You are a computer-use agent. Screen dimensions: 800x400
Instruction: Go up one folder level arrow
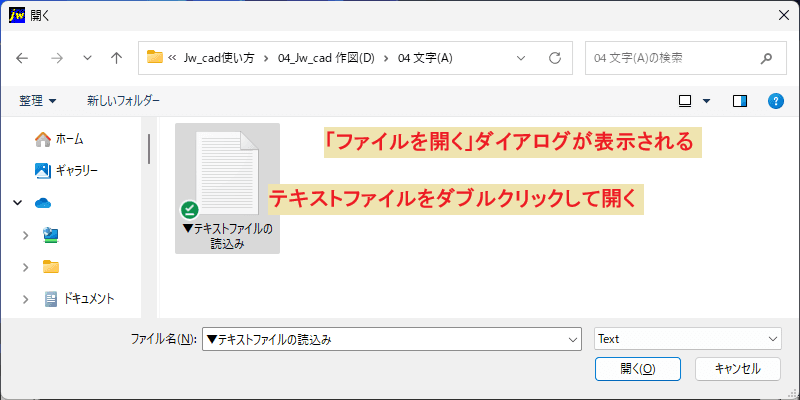click(x=117, y=58)
